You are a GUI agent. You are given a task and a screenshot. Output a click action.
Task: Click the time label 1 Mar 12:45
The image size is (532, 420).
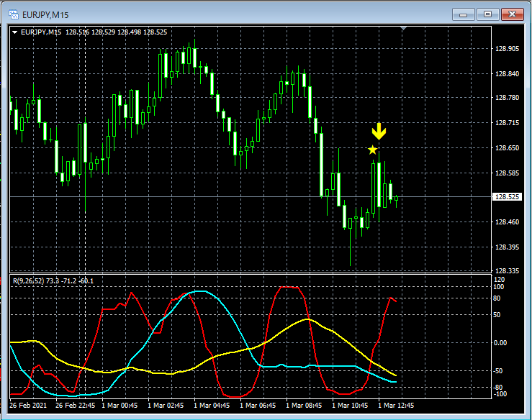click(396, 406)
